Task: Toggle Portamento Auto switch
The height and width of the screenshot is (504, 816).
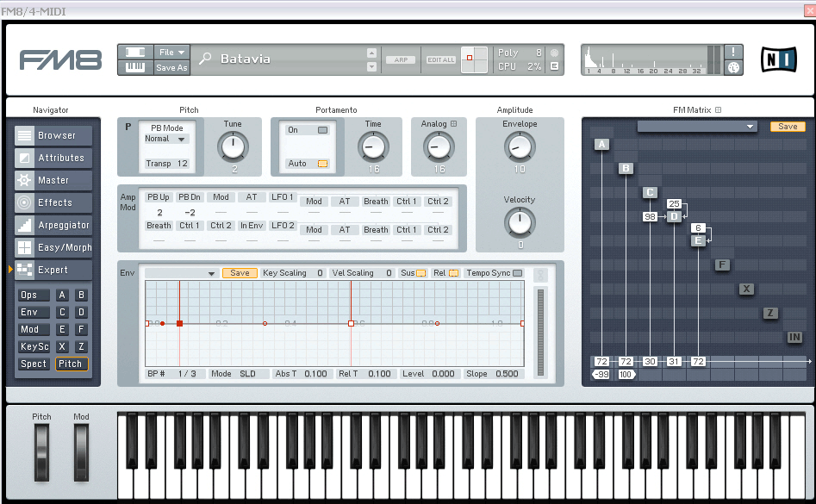Action: click(x=322, y=164)
